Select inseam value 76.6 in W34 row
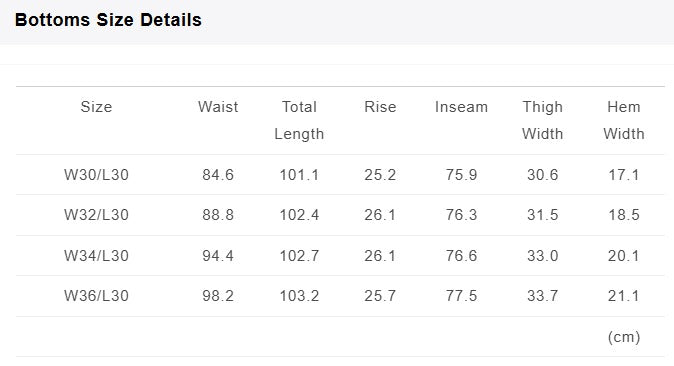This screenshot has height=366, width=674. [461, 255]
